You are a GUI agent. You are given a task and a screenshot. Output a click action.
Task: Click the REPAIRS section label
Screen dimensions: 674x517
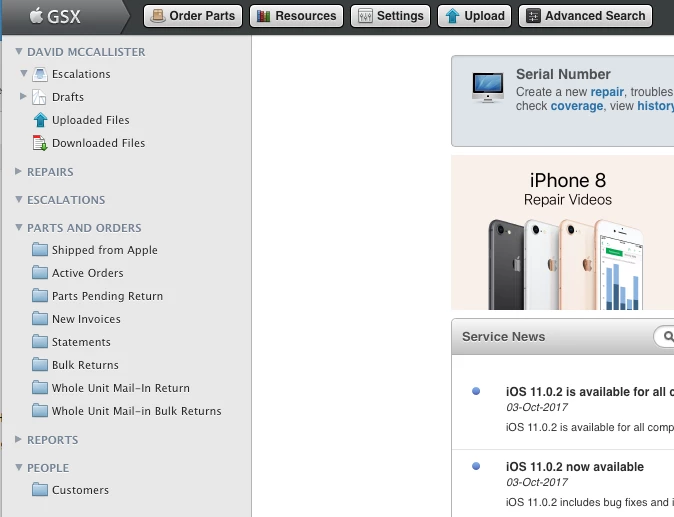click(x=50, y=172)
